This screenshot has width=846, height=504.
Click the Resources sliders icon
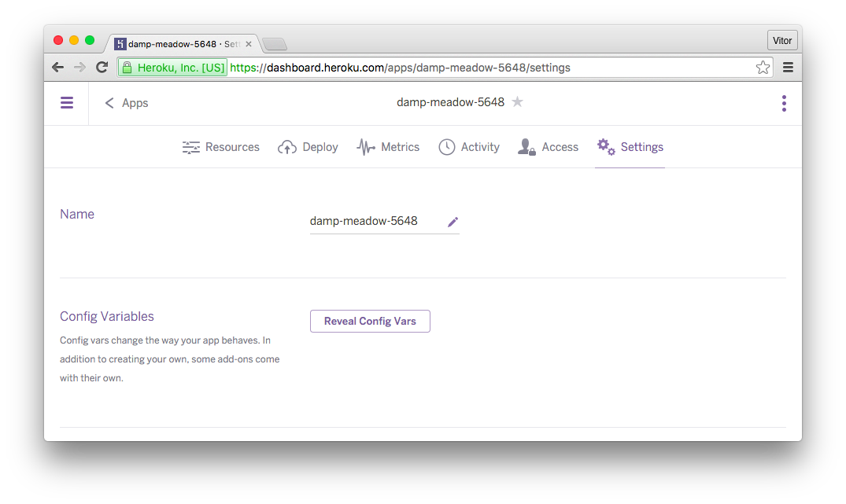[190, 147]
